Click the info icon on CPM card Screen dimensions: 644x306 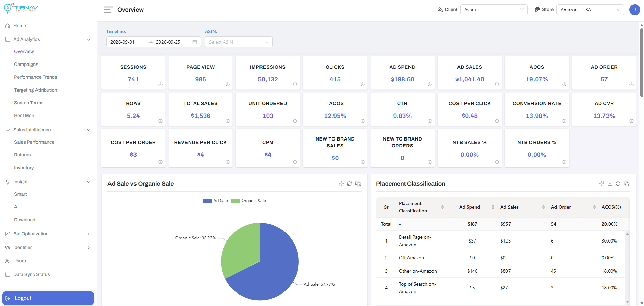[295, 162]
